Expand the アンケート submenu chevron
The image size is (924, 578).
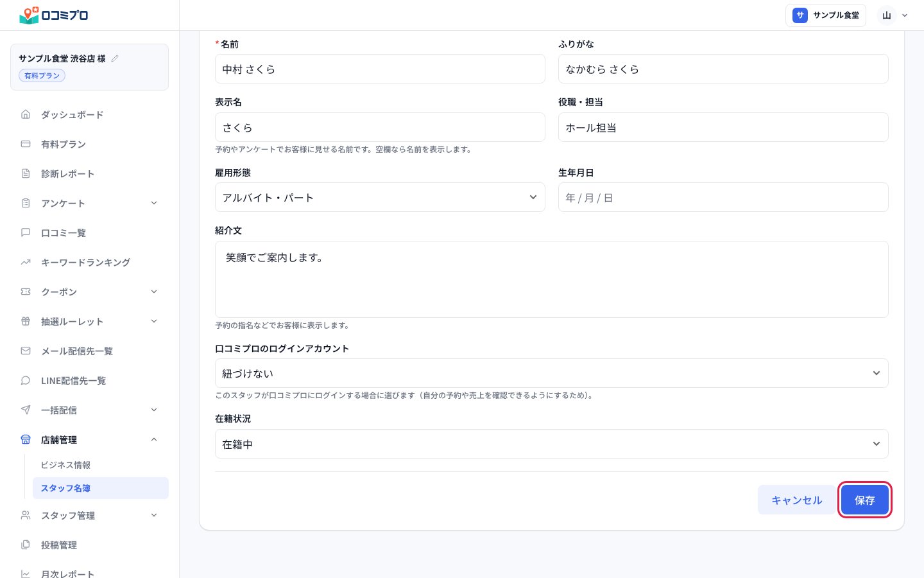[154, 203]
